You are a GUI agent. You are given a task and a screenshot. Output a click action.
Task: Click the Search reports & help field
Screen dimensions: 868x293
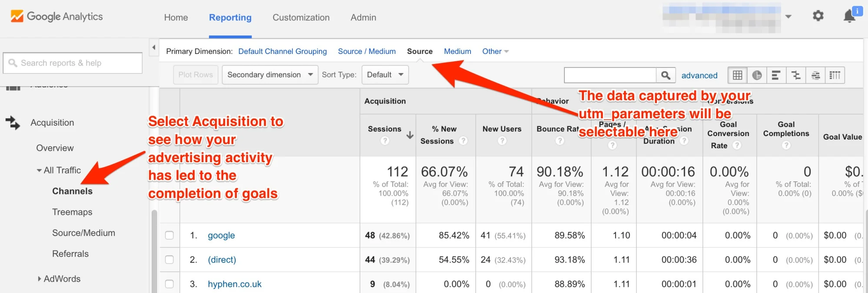(73, 63)
